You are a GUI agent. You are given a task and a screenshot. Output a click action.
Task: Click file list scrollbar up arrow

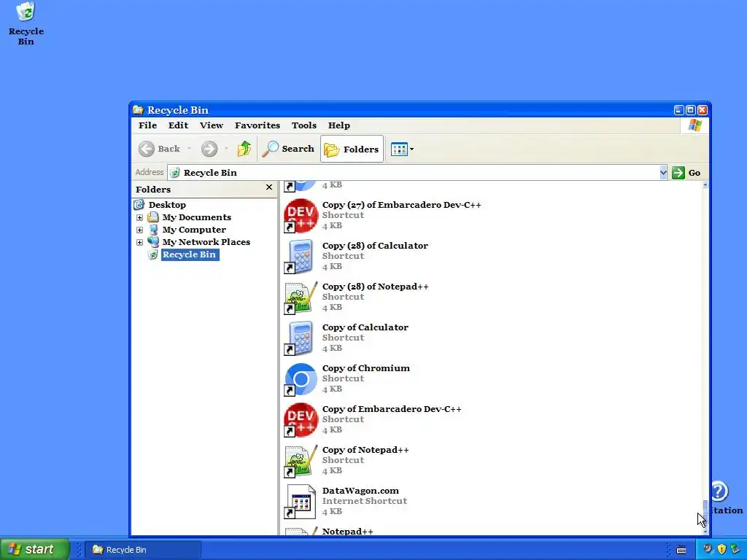(x=705, y=184)
